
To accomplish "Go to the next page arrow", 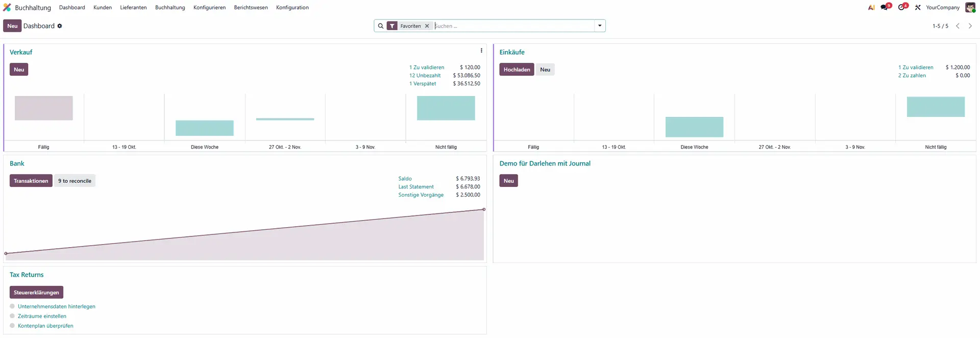I will click(x=970, y=26).
